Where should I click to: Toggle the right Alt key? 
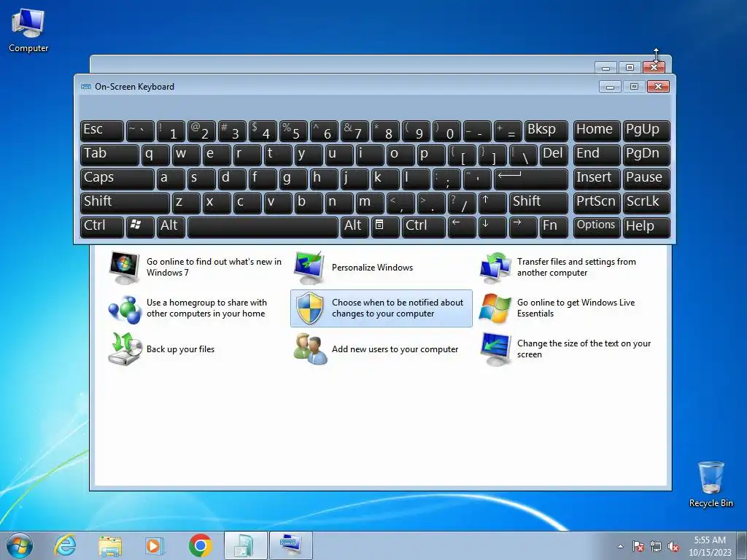click(x=355, y=226)
